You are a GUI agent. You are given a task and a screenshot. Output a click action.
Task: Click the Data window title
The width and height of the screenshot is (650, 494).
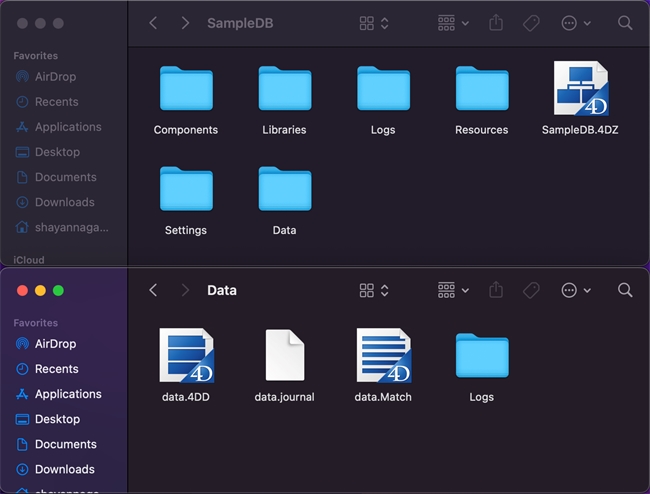click(222, 290)
